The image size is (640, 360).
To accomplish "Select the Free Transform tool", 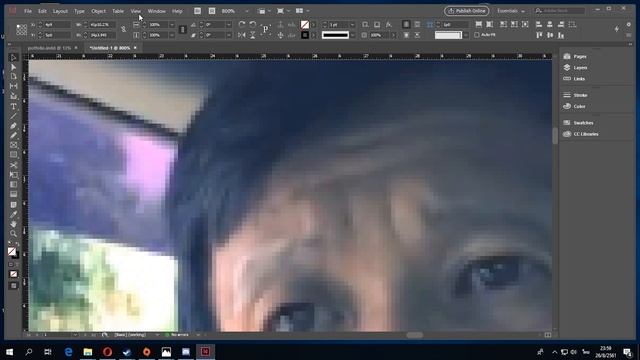I will (13, 175).
